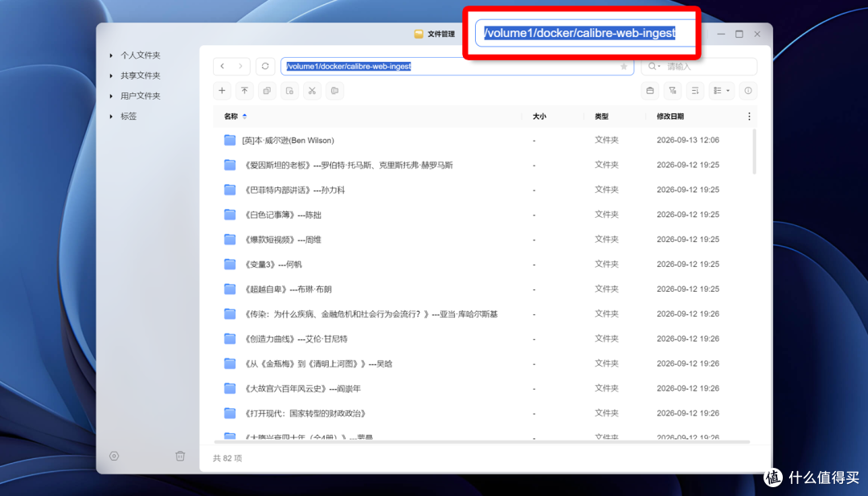Image resolution: width=868 pixels, height=496 pixels.
Task: Expand the 共享文件夹 tree node
Action: 111,76
